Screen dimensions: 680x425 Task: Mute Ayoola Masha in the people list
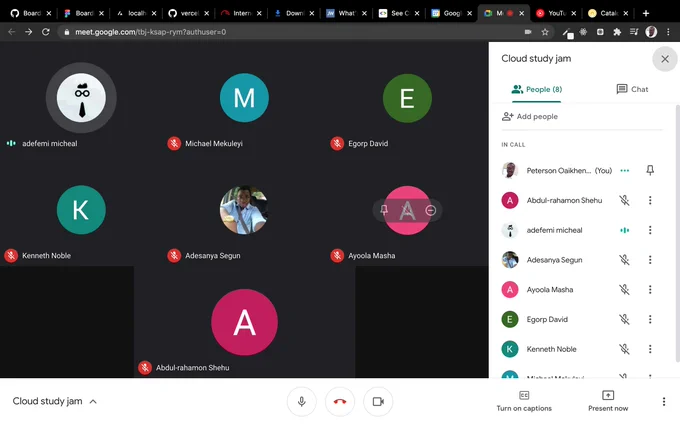624,289
